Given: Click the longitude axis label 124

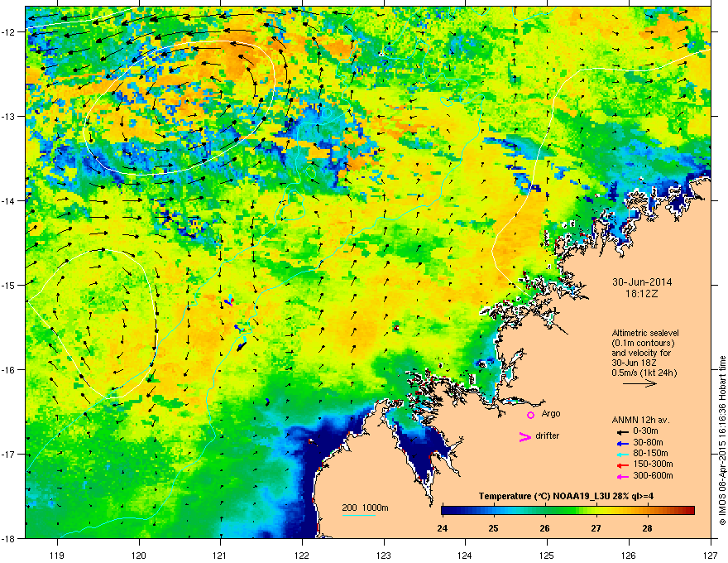Looking at the screenshot, I should click(465, 555).
